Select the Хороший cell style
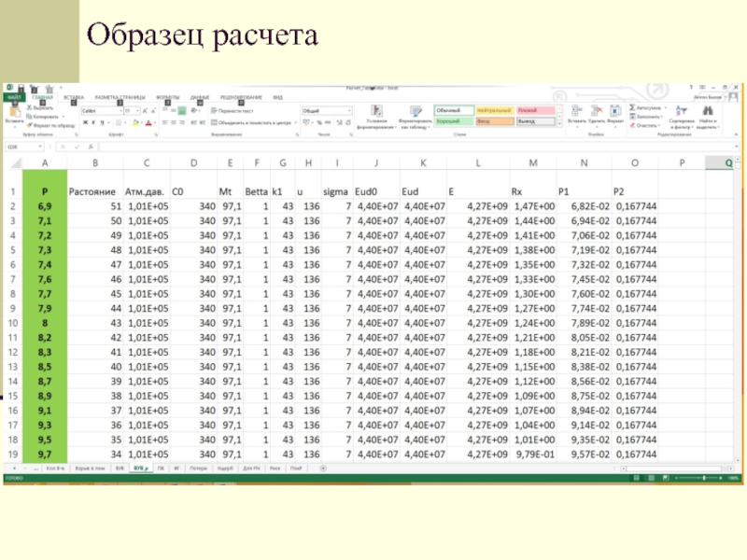Screen dimensions: 747x560 pos(454,121)
